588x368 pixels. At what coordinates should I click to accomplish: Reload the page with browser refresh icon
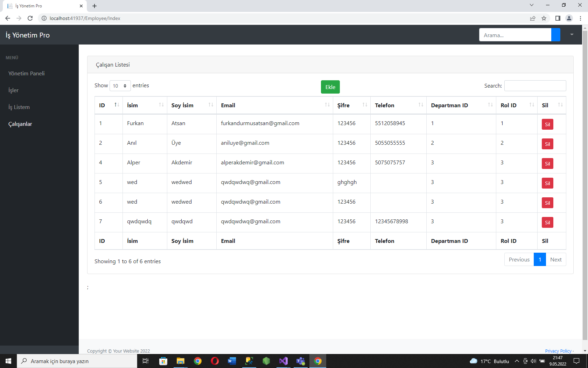[x=30, y=18]
